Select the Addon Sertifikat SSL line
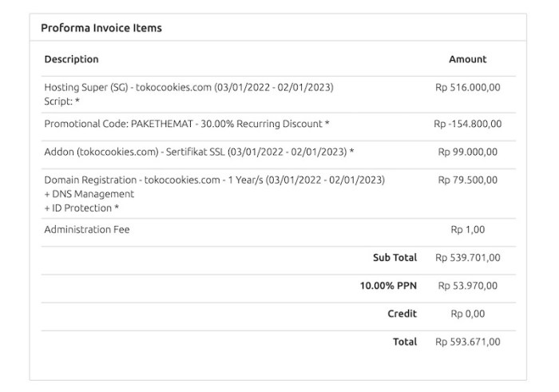The height and width of the screenshot is (392, 559). pos(199,152)
